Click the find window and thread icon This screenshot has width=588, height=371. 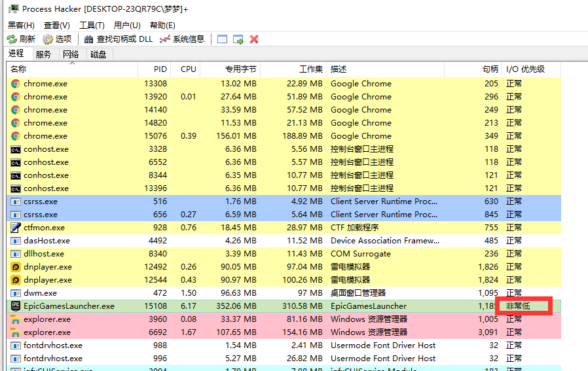click(238, 39)
